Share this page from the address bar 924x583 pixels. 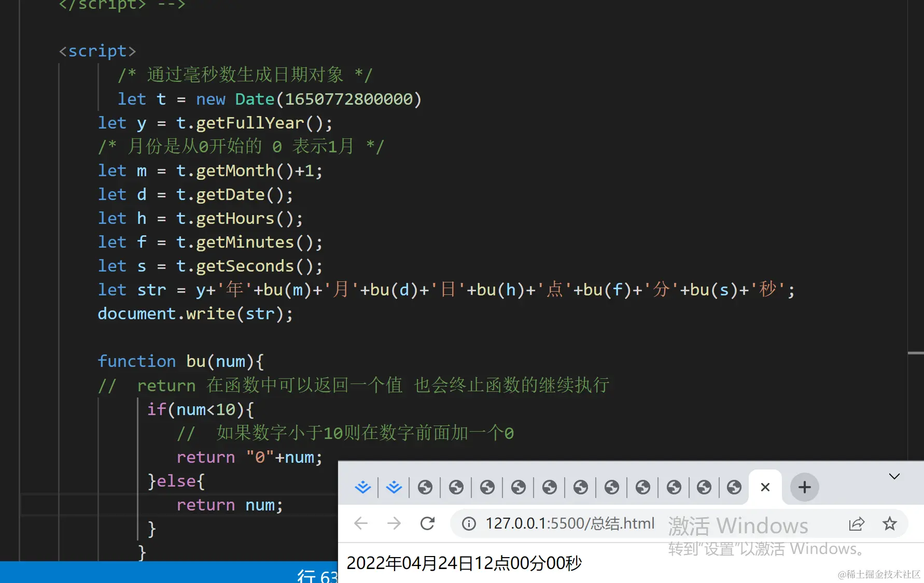[857, 524]
